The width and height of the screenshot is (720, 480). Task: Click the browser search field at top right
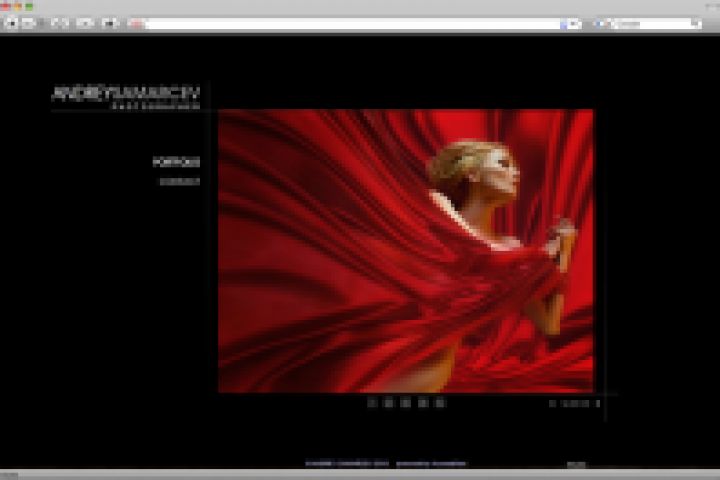click(x=647, y=23)
